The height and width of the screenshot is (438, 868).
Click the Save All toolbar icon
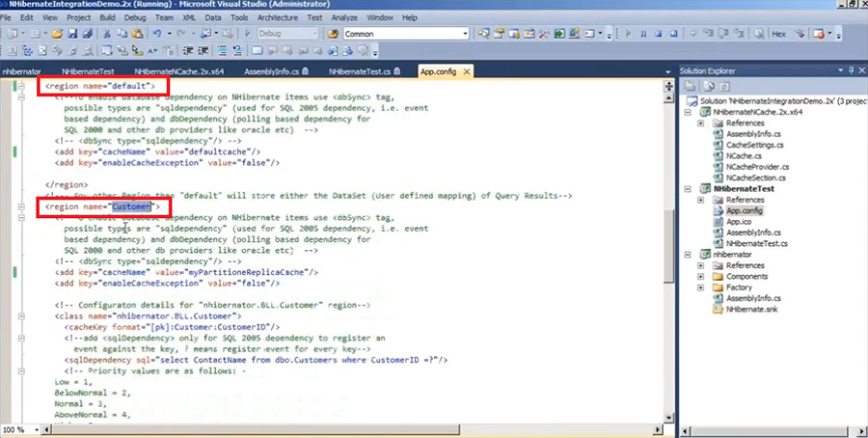point(87,34)
